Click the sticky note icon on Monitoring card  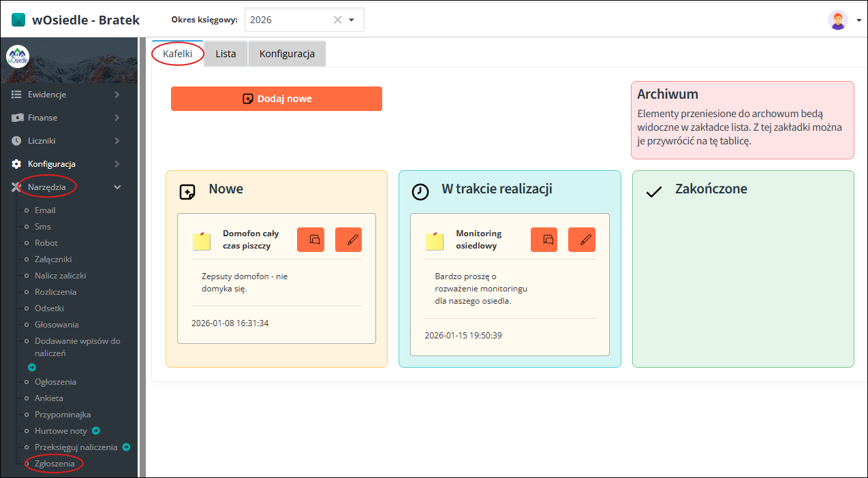tap(435, 241)
